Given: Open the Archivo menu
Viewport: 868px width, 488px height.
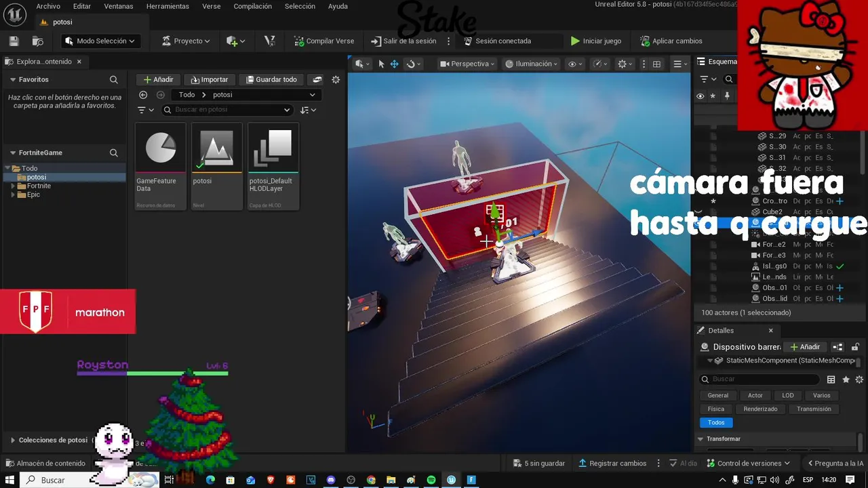Looking at the screenshot, I should point(48,6).
